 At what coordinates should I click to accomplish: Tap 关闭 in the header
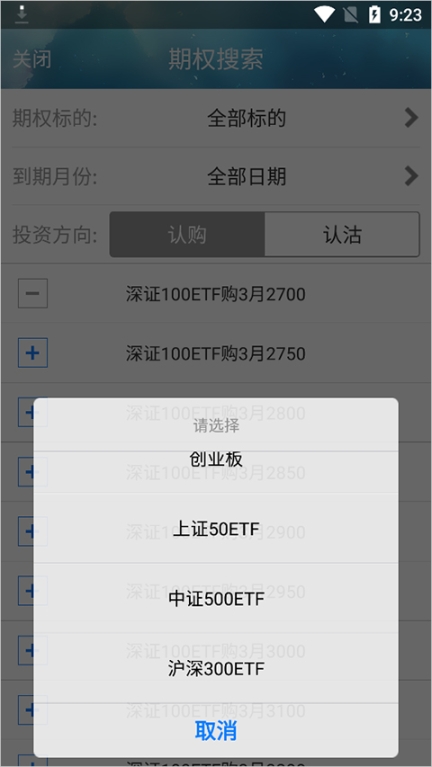click(32, 59)
